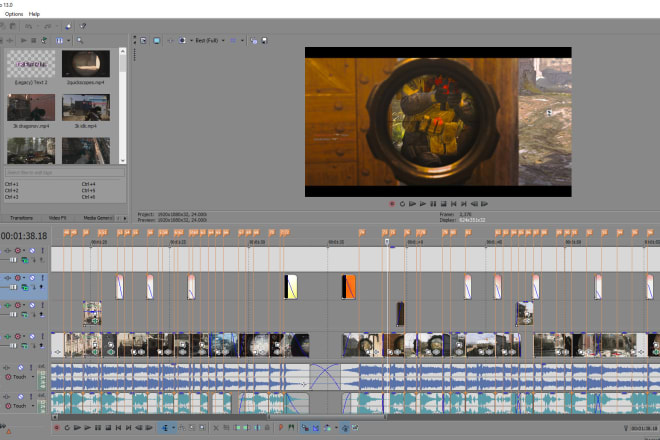Click the Project Media scrollbar up arrow

click(122, 51)
